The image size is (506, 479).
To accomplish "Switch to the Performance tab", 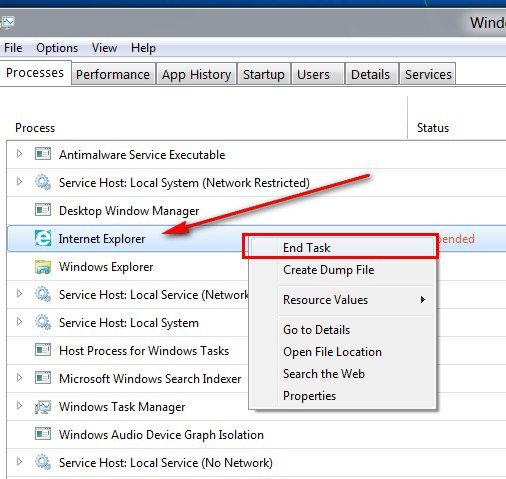I will tap(113, 74).
